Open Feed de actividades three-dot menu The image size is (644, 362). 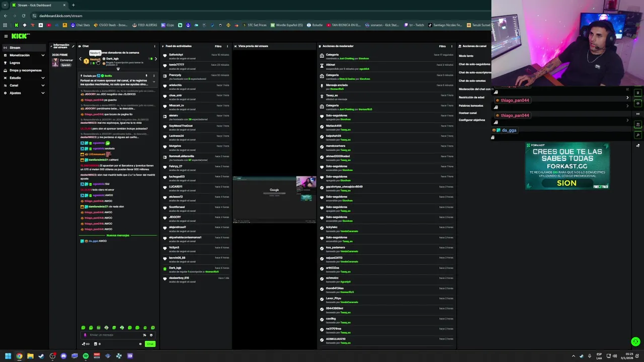coord(227,46)
